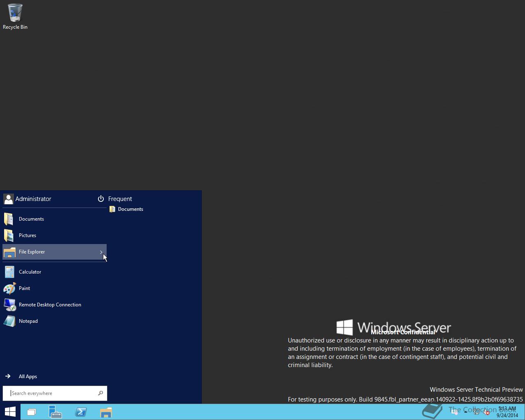Expand File Explorer jump list arrow
This screenshot has width=525, height=420.
point(101,252)
